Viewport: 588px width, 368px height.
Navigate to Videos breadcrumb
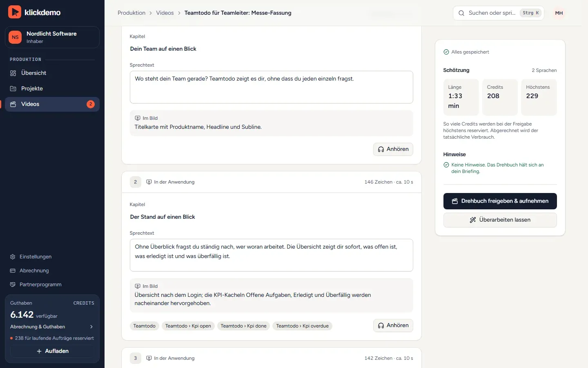coord(165,13)
